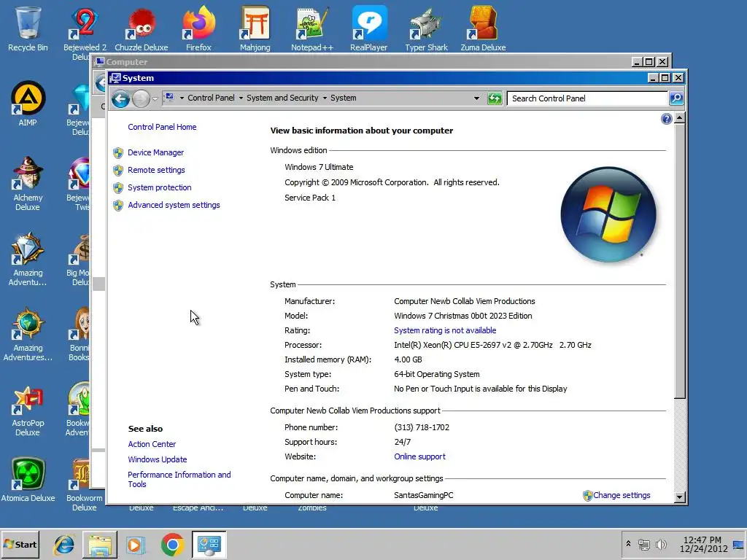Open Windows Update link
The height and width of the screenshot is (560, 747).
(158, 459)
